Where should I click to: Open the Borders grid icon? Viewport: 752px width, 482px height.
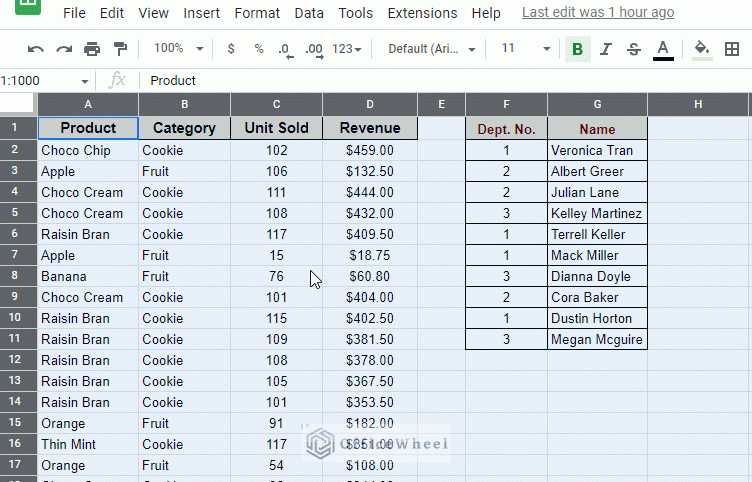(x=732, y=49)
